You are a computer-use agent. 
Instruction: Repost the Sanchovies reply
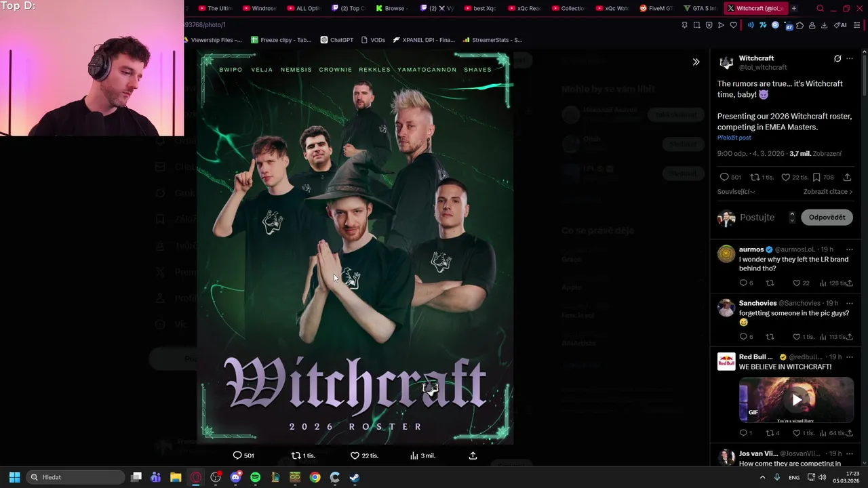770,337
